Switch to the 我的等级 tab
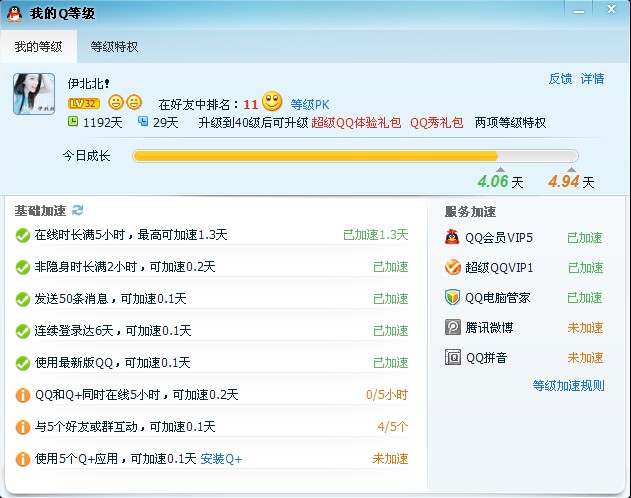Image resolution: width=631 pixels, height=498 pixels. 39,46
